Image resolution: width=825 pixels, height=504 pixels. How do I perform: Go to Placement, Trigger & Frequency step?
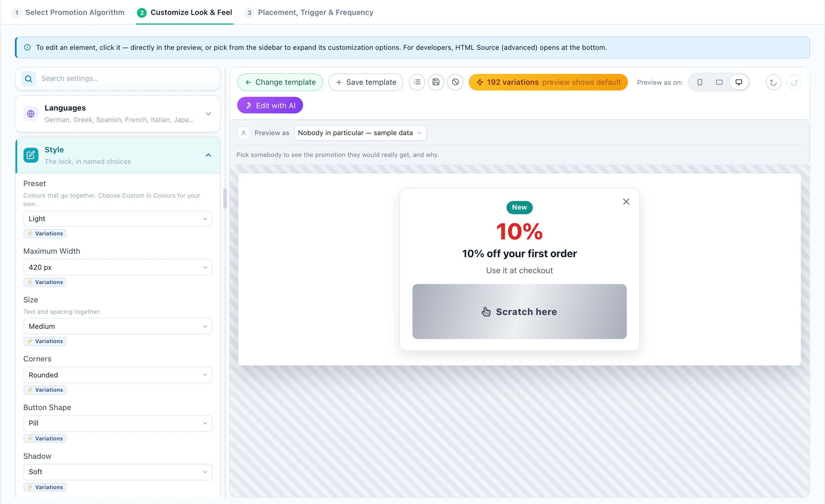point(309,12)
